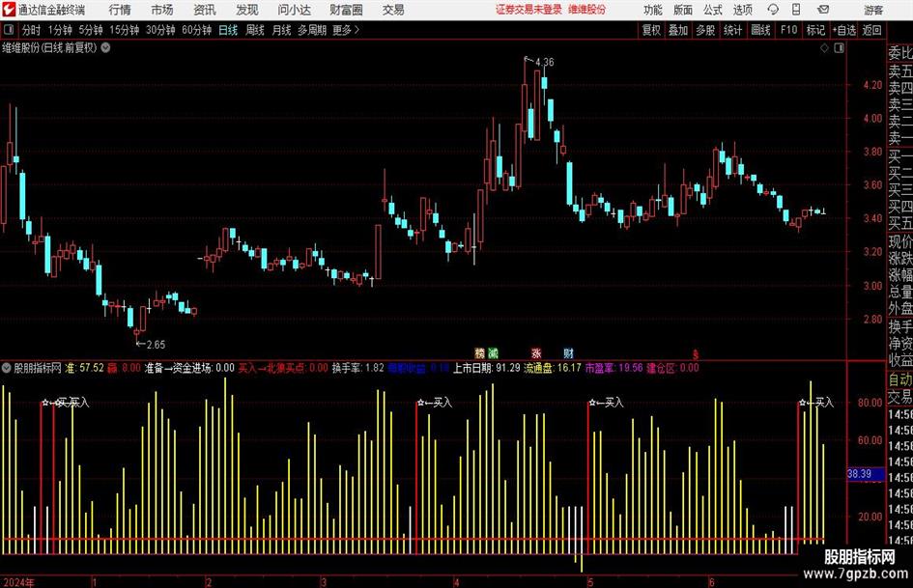Screen dimensions: 913x588
Task: Click the 画线 drawing toolbar button
Action: click(761, 30)
